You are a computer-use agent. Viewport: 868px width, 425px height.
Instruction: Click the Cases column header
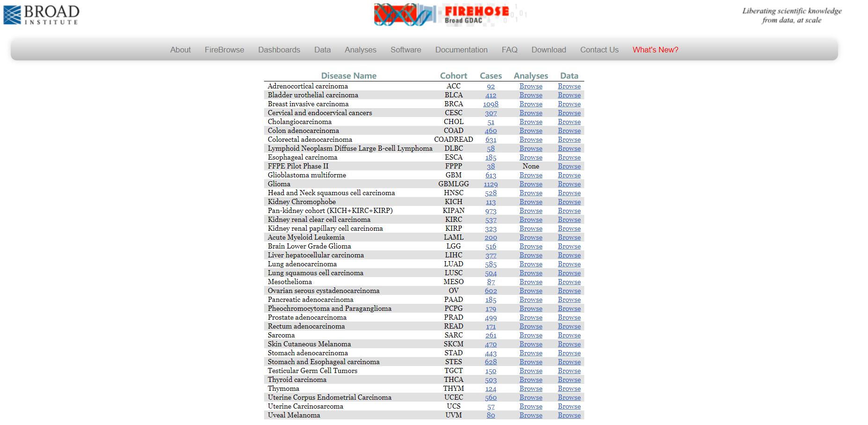(491, 76)
